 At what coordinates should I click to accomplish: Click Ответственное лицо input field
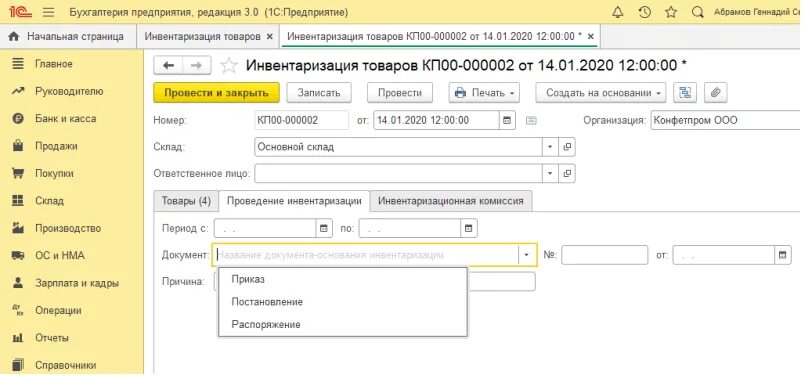[x=398, y=174]
